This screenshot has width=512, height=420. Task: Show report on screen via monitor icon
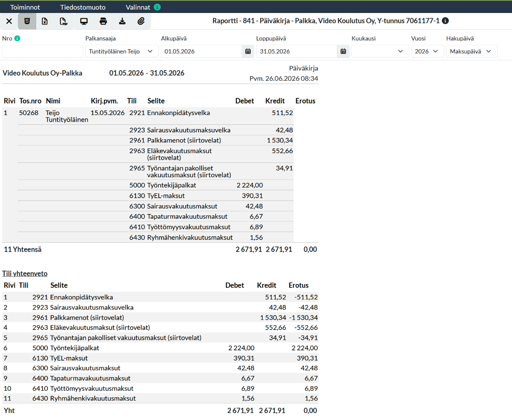coord(84,21)
